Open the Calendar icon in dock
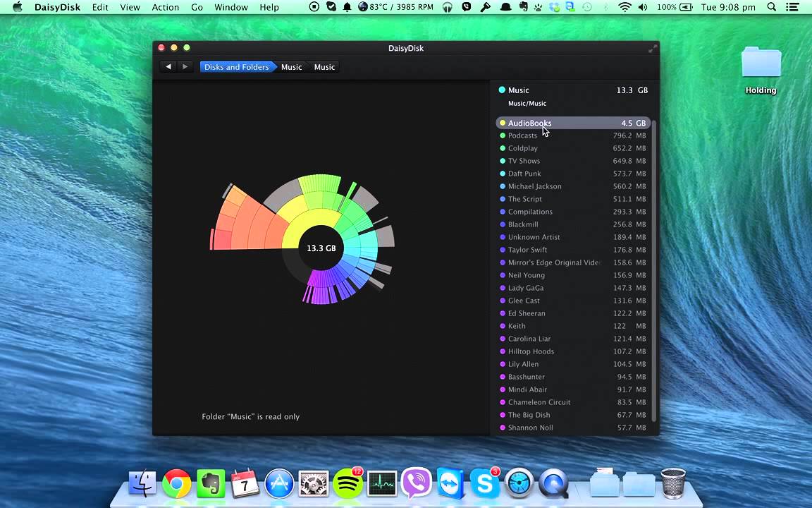 click(x=245, y=483)
